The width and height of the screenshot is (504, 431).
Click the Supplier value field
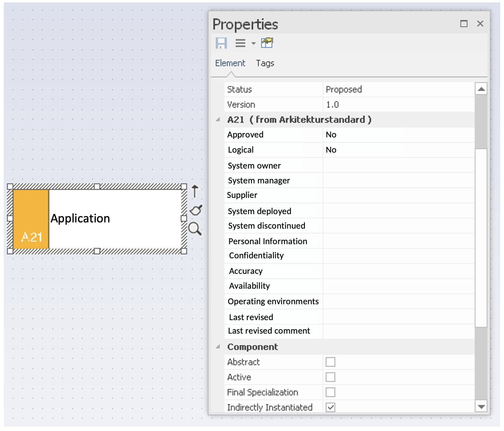click(x=399, y=195)
